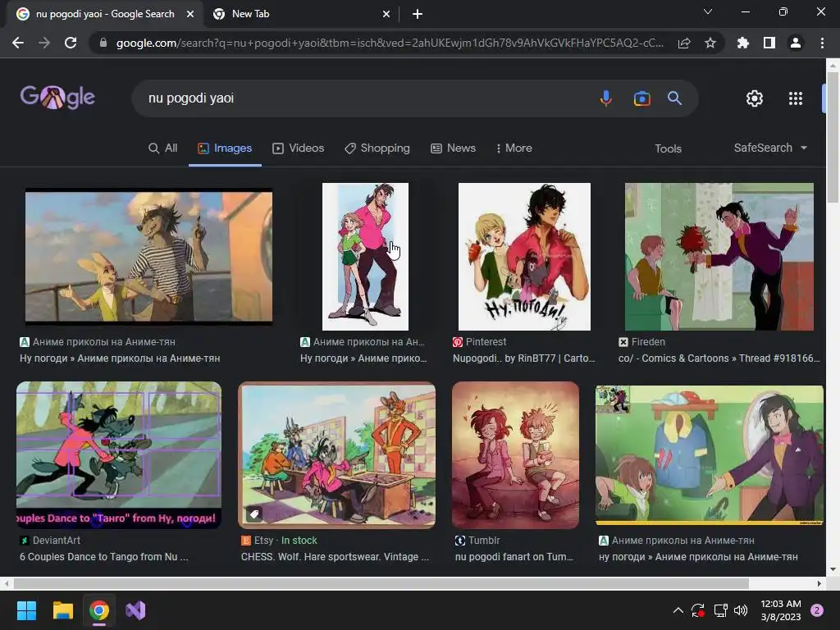Open the Fireden bouquet image thumbnail
Screen dimensions: 840x630
[719, 257]
